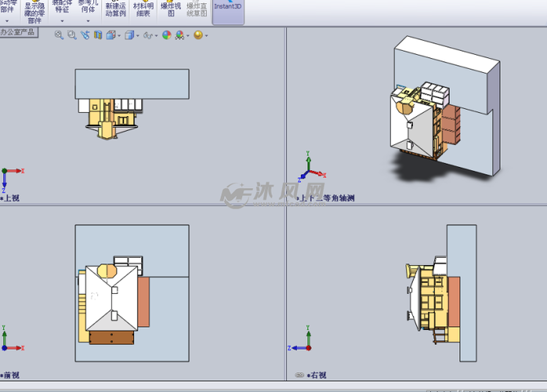Toggle the linked view icon beside 右视
Image resolution: width=547 pixels, height=392 pixels.
pyautogui.click(x=299, y=376)
